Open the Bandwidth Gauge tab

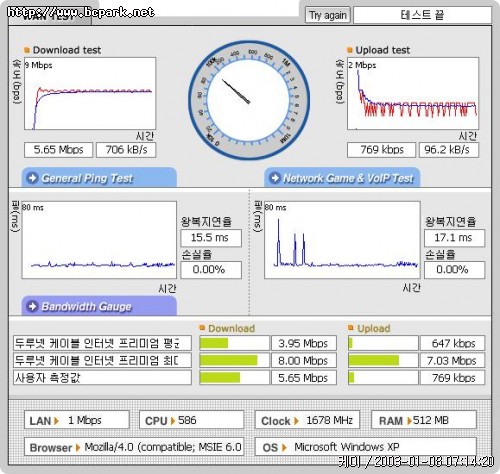tap(99, 305)
